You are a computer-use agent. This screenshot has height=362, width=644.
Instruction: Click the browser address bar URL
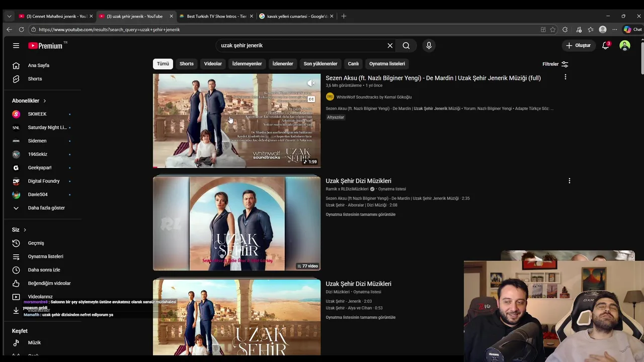point(109,30)
